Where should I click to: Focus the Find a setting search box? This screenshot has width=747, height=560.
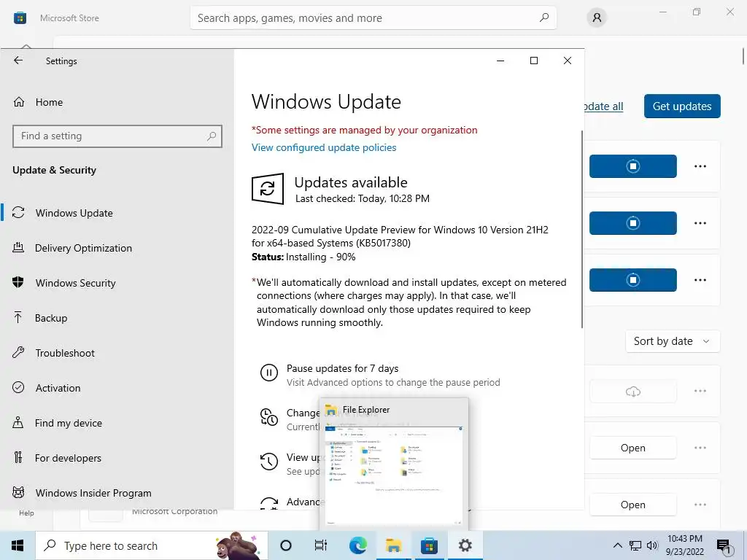[x=117, y=136]
